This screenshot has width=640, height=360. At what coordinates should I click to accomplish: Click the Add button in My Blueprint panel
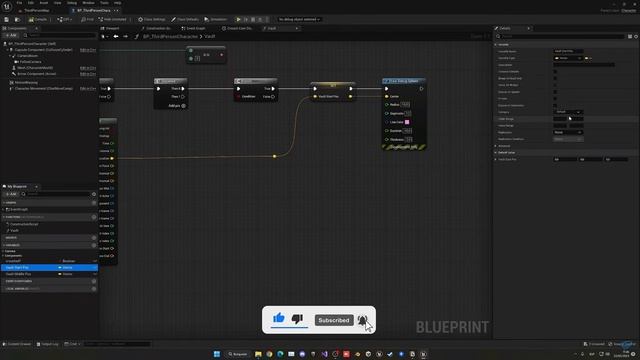pyautogui.click(x=11, y=194)
